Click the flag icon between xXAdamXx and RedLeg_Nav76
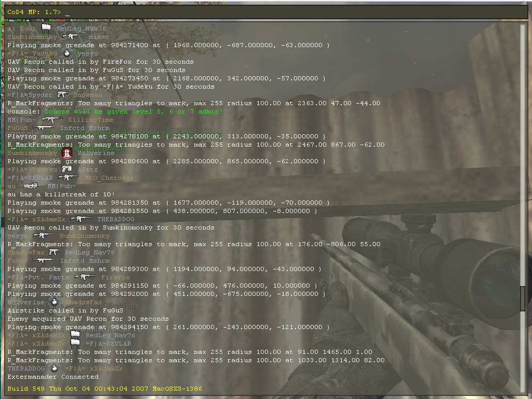532x399 pixels. (x=75, y=335)
